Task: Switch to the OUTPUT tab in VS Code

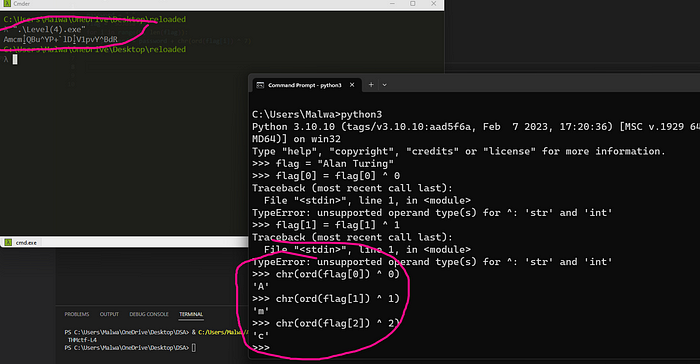Action: [109, 314]
